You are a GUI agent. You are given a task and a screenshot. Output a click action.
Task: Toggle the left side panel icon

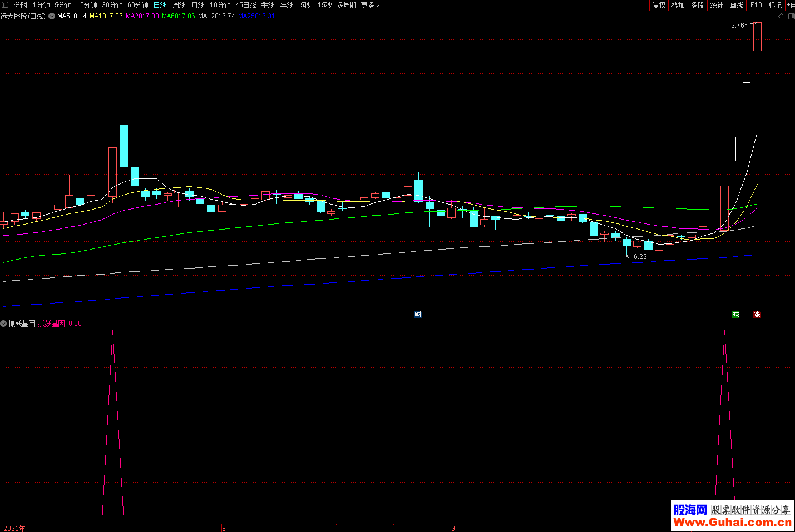click(x=5, y=5)
